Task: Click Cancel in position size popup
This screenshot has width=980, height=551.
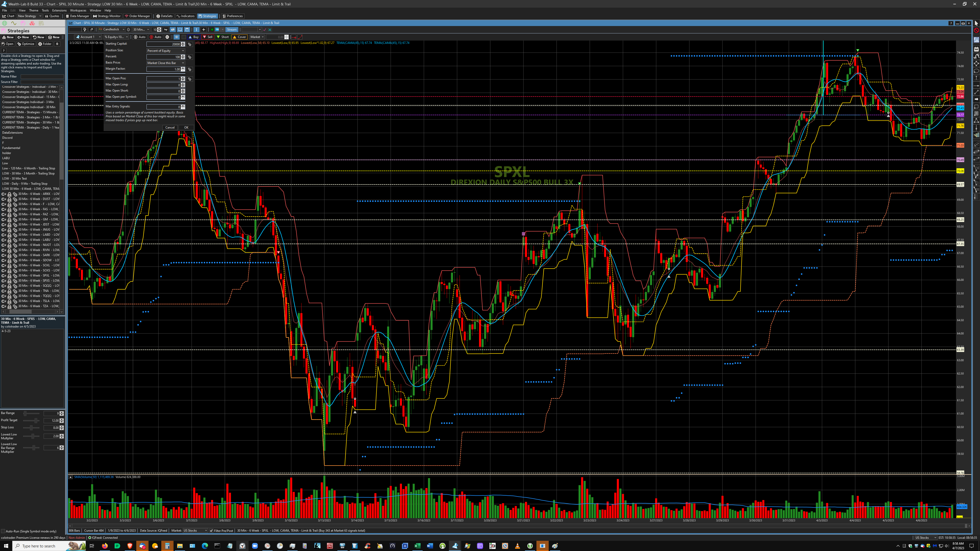Action: 170,127
